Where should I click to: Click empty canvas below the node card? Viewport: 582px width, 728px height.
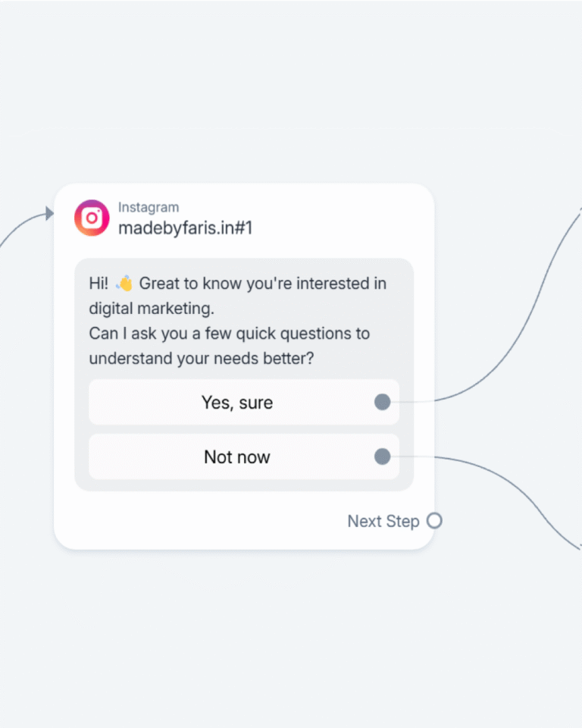tap(242, 637)
